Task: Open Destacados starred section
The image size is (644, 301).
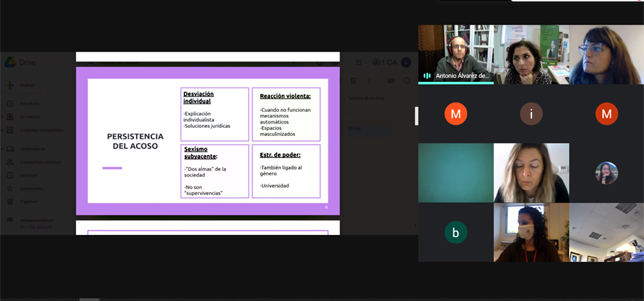Action: pyautogui.click(x=31, y=188)
